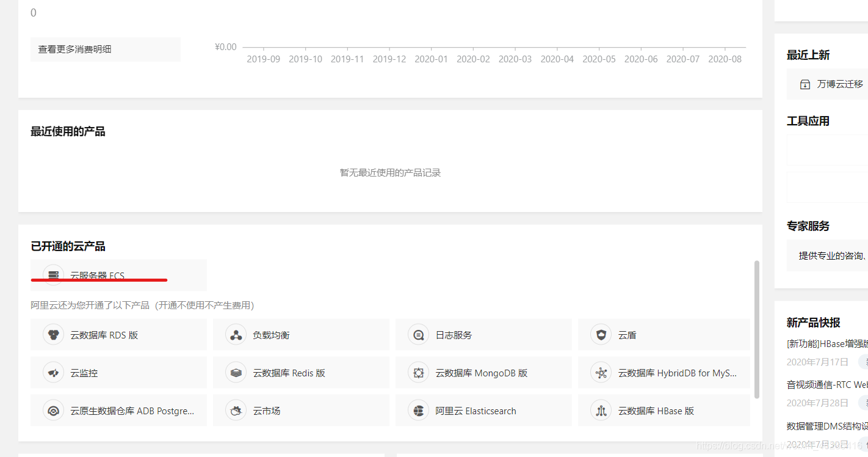Click the 云数据库 MongoDB 版 icon
This screenshot has height=457, width=868.
pos(418,373)
